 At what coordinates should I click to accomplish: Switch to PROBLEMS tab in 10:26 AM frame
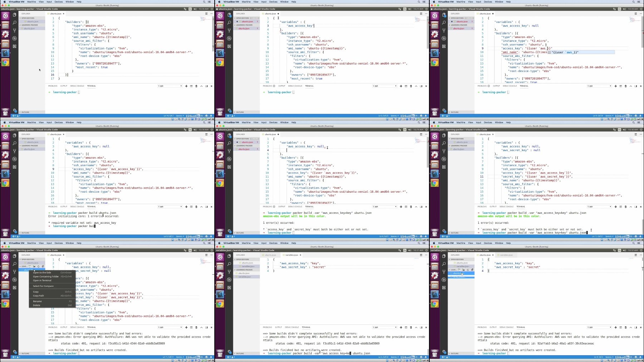pos(53,86)
